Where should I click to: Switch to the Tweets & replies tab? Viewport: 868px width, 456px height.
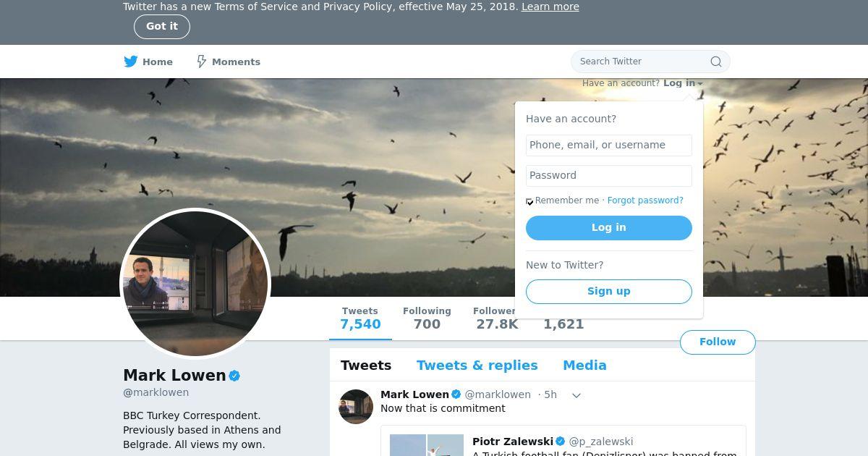coord(477,366)
